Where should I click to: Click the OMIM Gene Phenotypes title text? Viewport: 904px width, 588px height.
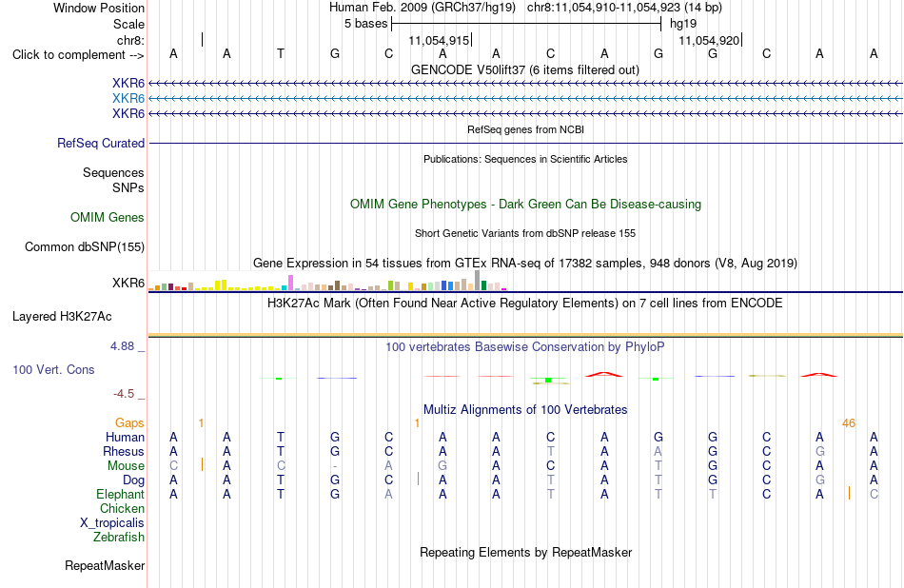tap(525, 204)
